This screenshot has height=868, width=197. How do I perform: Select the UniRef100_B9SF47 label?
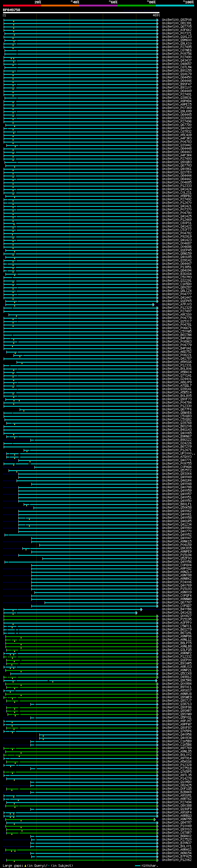click(x=177, y=84)
